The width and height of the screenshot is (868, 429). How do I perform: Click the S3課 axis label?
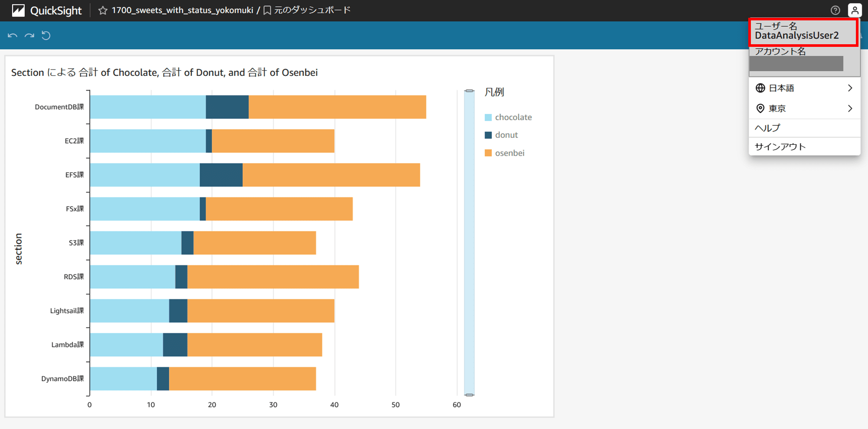point(76,242)
